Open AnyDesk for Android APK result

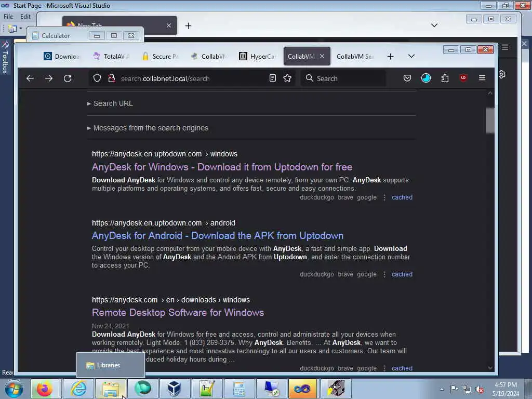click(218, 235)
